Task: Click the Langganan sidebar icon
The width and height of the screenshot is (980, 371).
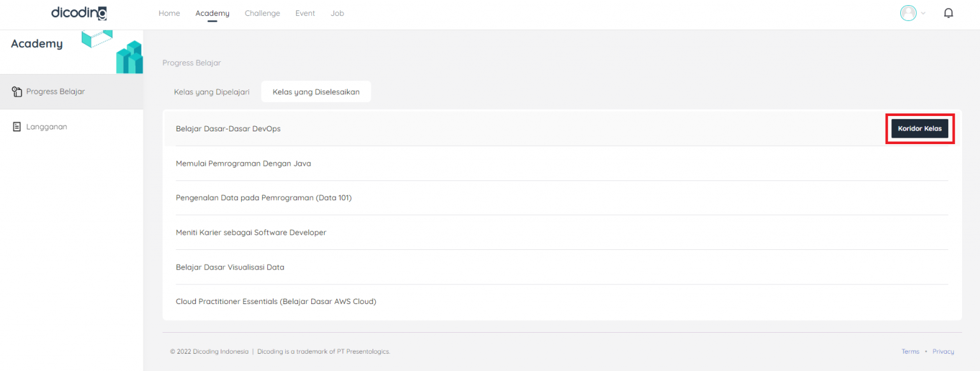Action: (17, 127)
